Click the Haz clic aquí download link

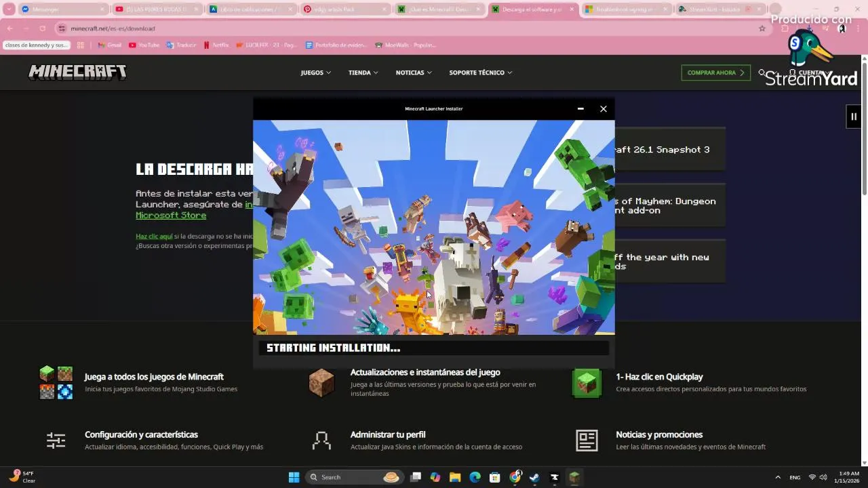point(154,237)
